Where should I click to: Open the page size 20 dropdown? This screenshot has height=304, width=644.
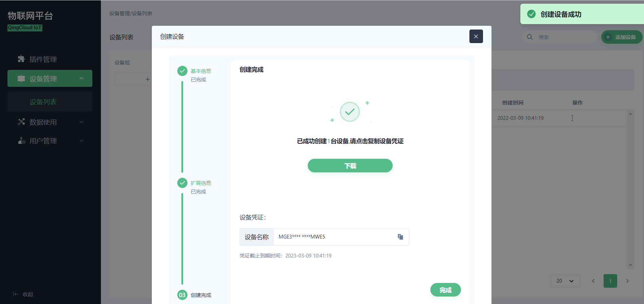[565, 281]
